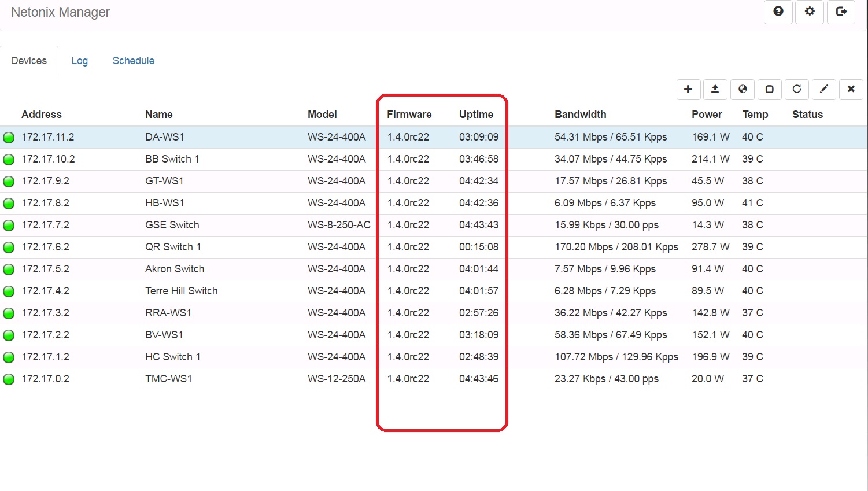This screenshot has width=868, height=491.
Task: Edit device using the pencil icon
Action: coord(824,89)
